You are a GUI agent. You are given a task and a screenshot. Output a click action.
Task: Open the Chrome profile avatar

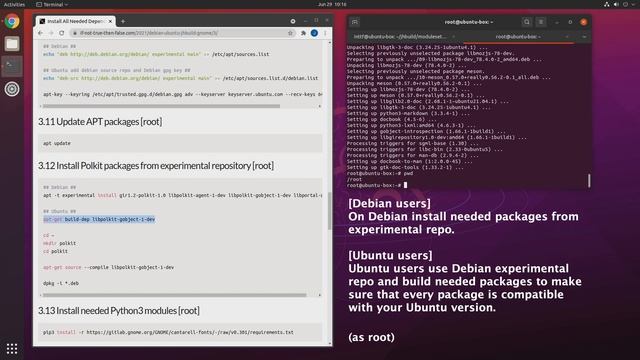click(x=314, y=33)
